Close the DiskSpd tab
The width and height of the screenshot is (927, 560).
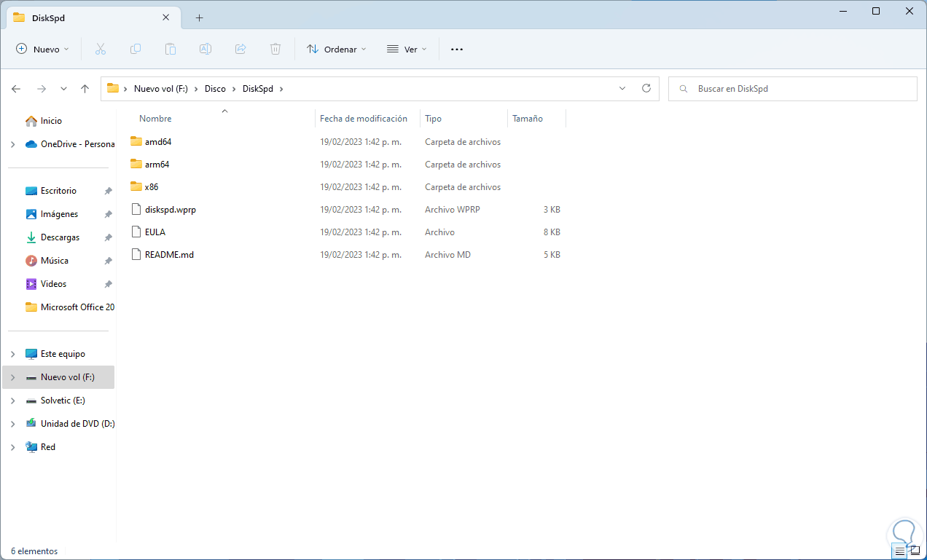167,17
